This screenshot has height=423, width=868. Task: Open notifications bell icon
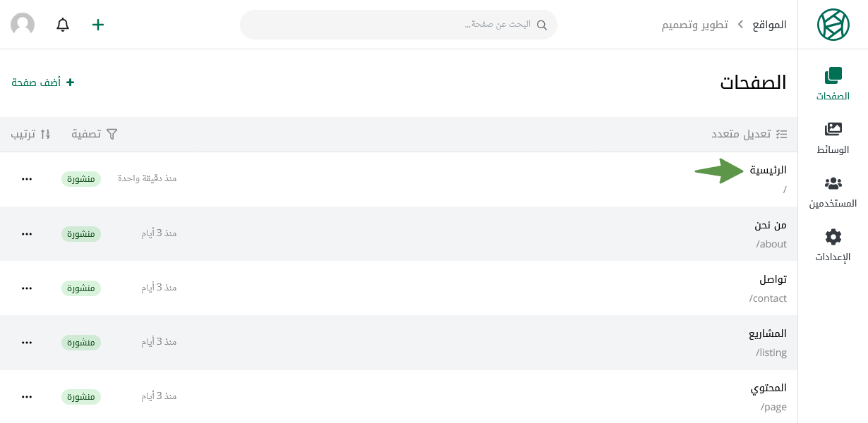point(63,25)
